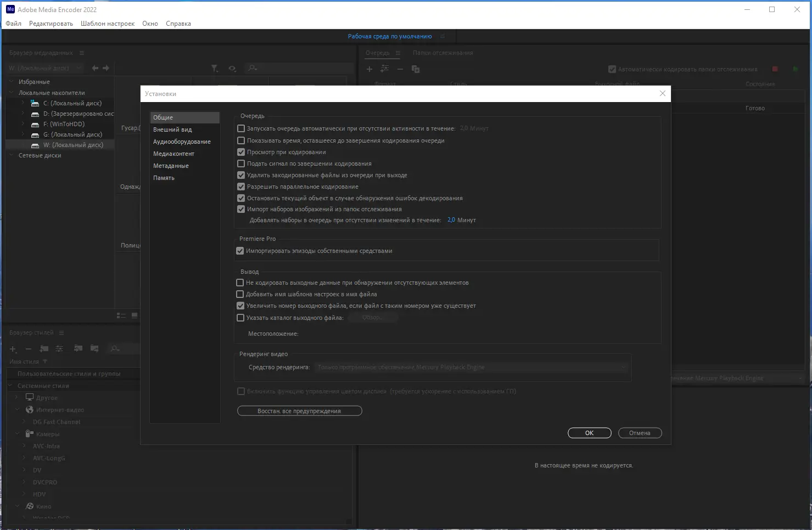Viewport: 812px width, 530px height.
Task: Click the export presets icon
Action: point(94,348)
